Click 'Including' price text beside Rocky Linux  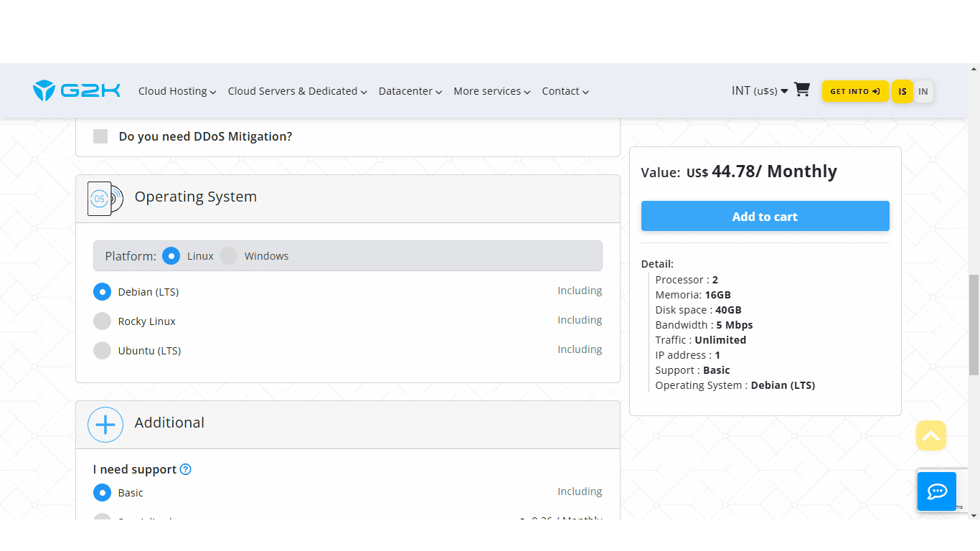click(580, 320)
